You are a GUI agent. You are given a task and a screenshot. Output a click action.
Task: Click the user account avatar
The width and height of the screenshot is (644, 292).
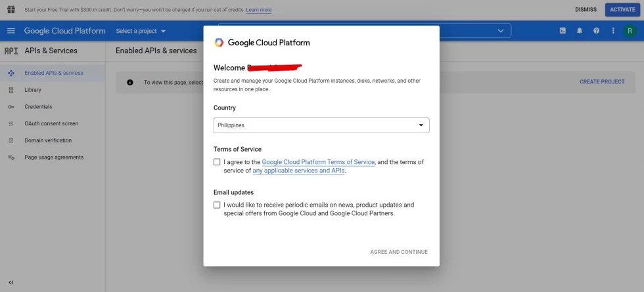(x=630, y=31)
